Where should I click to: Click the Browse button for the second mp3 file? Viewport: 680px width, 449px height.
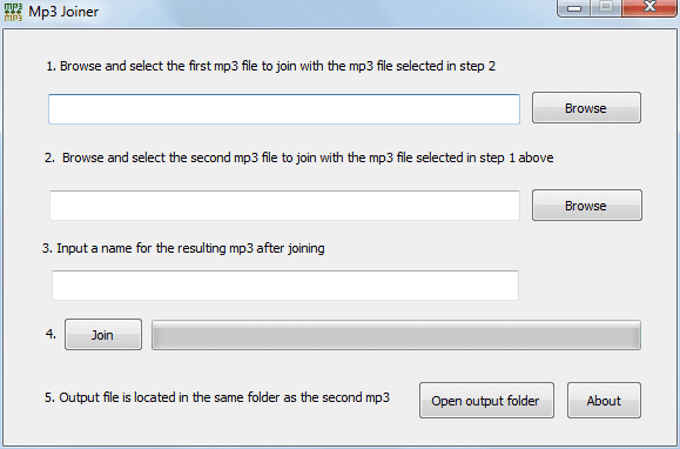tap(587, 205)
